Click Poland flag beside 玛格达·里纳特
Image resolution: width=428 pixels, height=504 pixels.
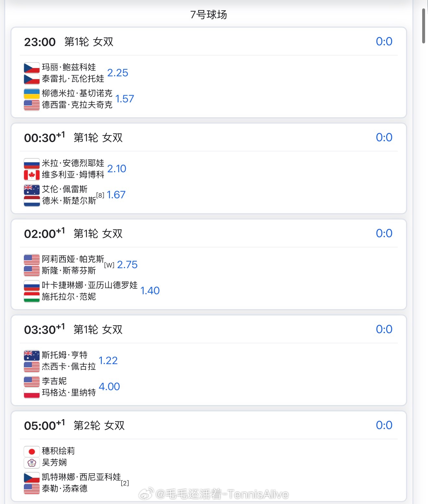[x=31, y=393]
